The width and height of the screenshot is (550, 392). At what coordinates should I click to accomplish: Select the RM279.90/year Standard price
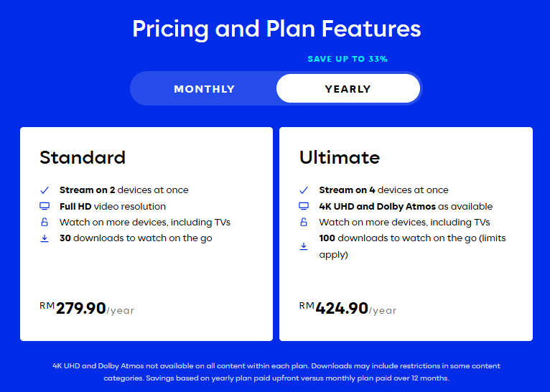coord(87,309)
